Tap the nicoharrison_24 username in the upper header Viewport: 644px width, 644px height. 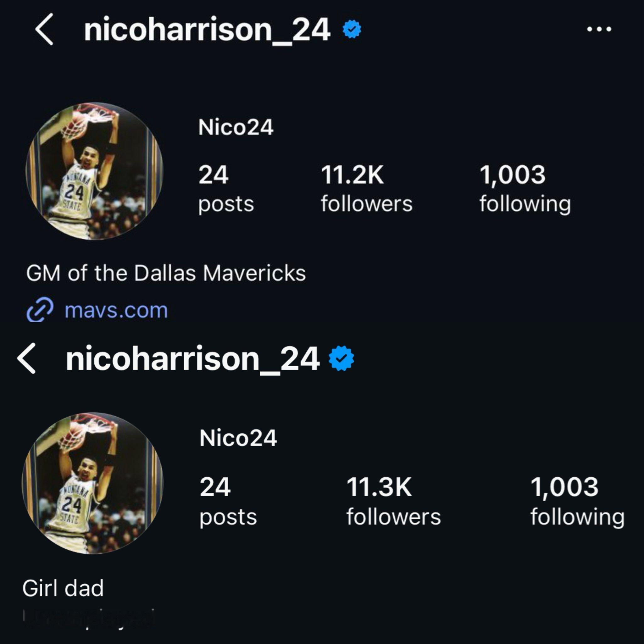(207, 30)
